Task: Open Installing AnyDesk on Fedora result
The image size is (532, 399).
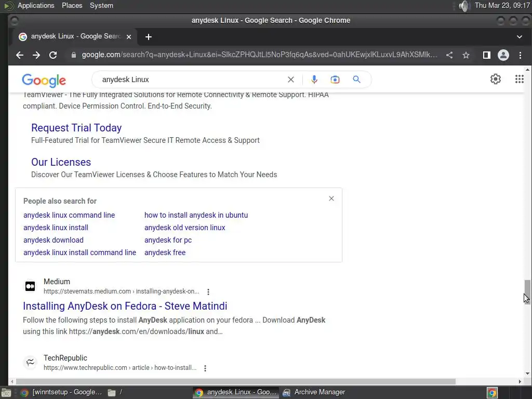Action: pyautogui.click(x=125, y=306)
